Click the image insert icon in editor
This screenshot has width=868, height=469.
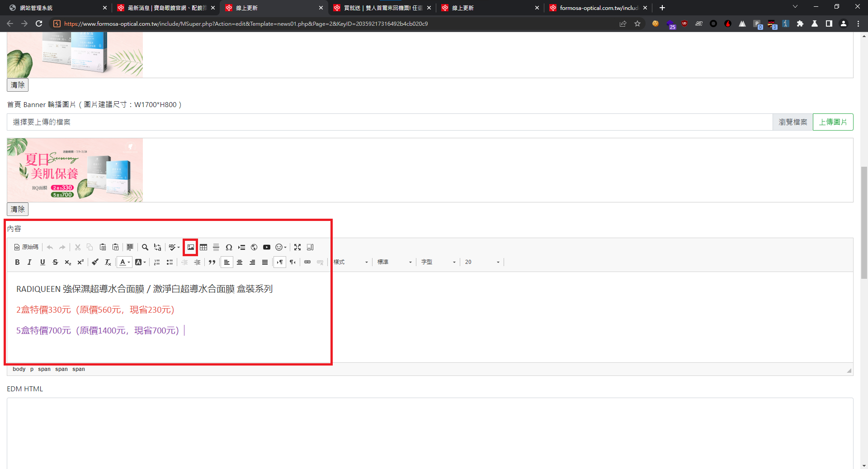click(191, 247)
